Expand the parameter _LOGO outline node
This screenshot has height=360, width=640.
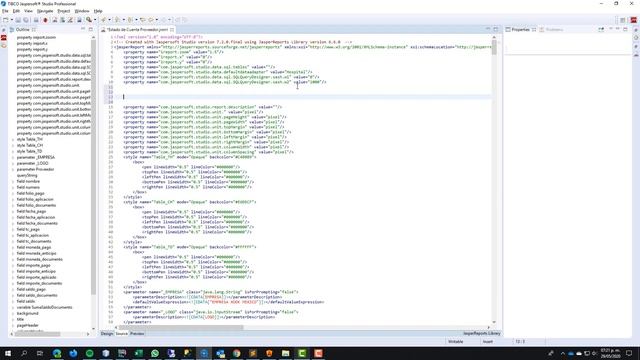(13, 163)
